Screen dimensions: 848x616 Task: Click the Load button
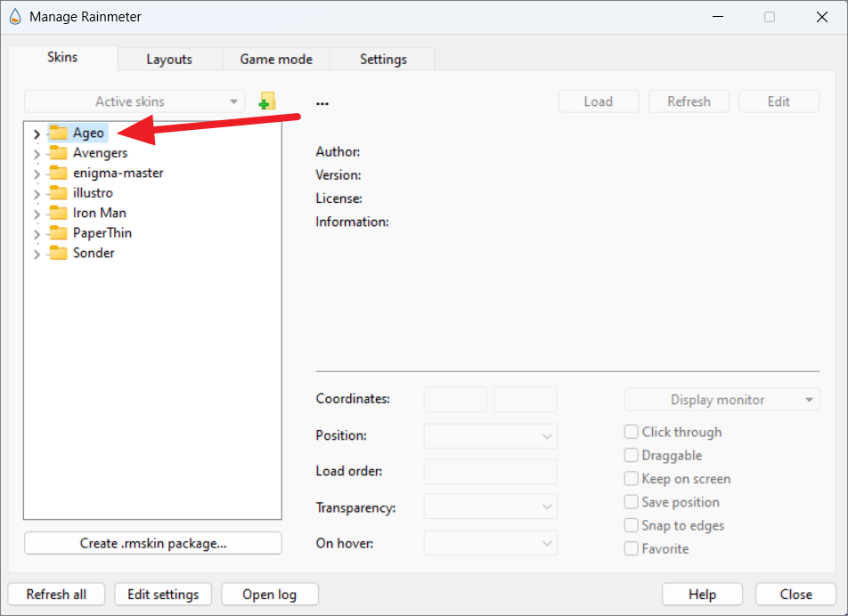(599, 101)
